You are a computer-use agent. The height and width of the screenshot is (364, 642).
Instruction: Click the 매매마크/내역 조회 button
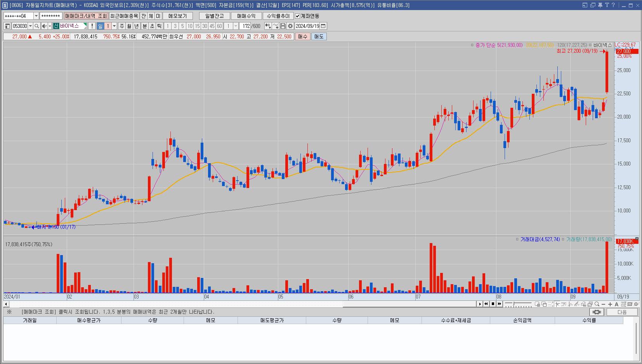(86, 16)
